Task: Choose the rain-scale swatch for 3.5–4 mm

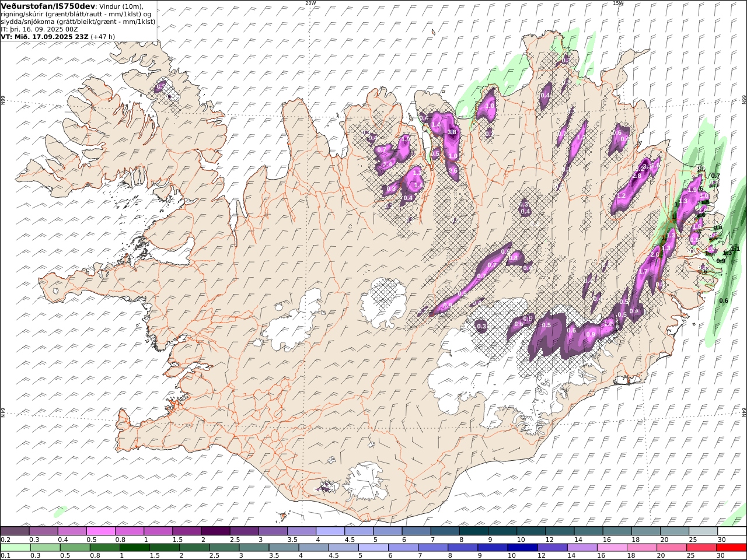Action: coord(284,548)
